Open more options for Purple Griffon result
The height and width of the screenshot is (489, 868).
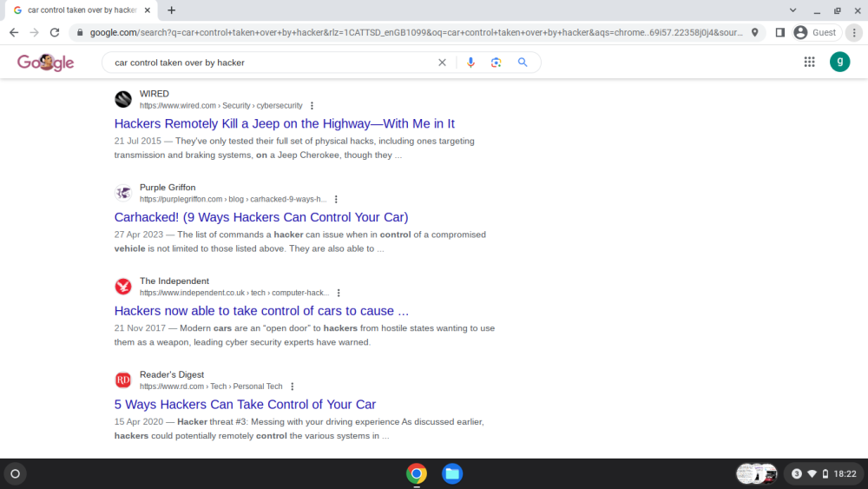[x=336, y=200]
